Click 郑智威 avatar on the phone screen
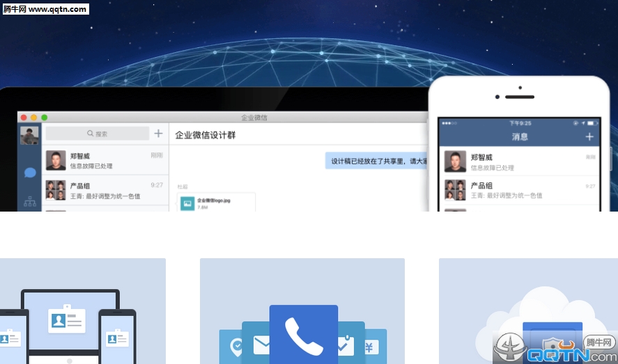This screenshot has width=618, height=364. [455, 161]
